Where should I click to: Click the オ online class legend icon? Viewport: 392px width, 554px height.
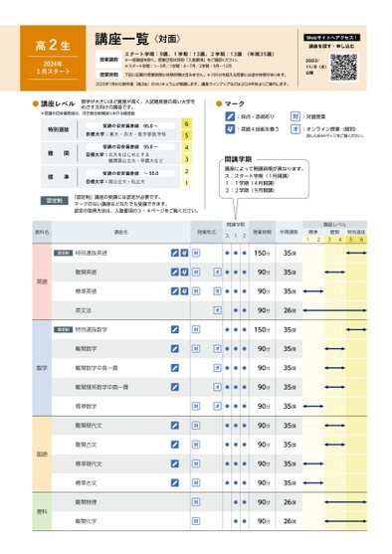click(295, 129)
